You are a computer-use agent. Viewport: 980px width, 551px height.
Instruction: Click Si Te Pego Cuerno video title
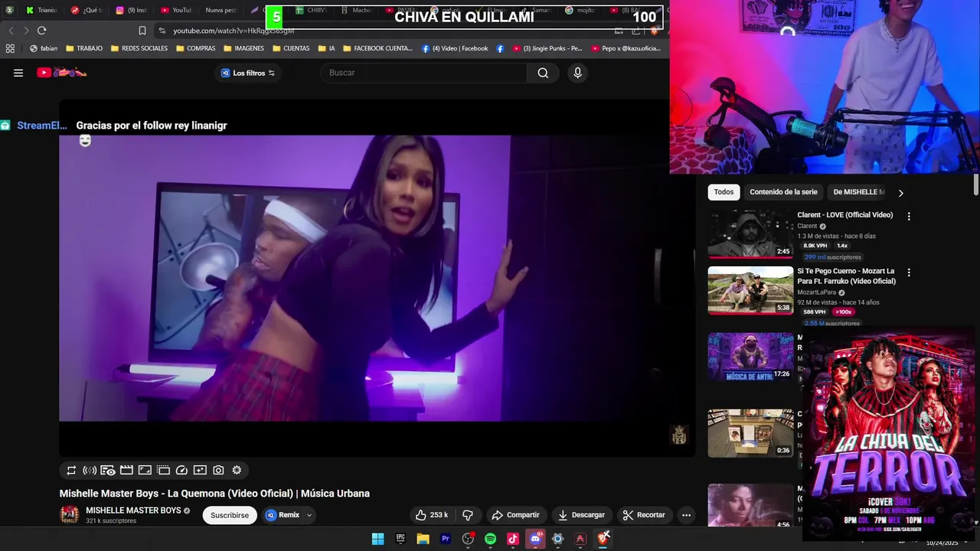tap(846, 276)
